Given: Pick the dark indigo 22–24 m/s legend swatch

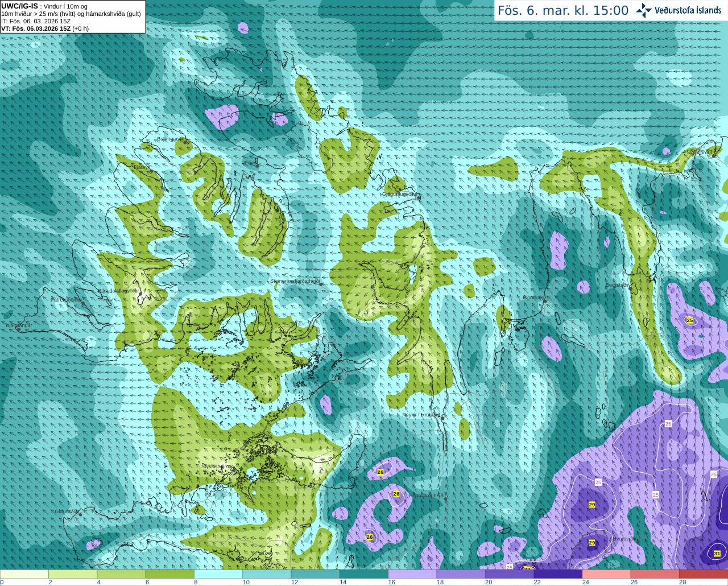Looking at the screenshot, I should [558, 574].
